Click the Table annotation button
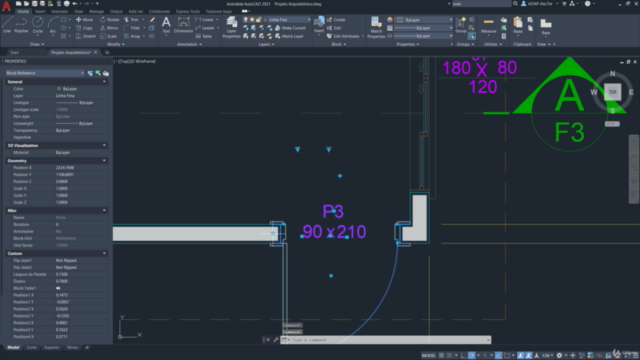640x360 pixels. (x=204, y=36)
